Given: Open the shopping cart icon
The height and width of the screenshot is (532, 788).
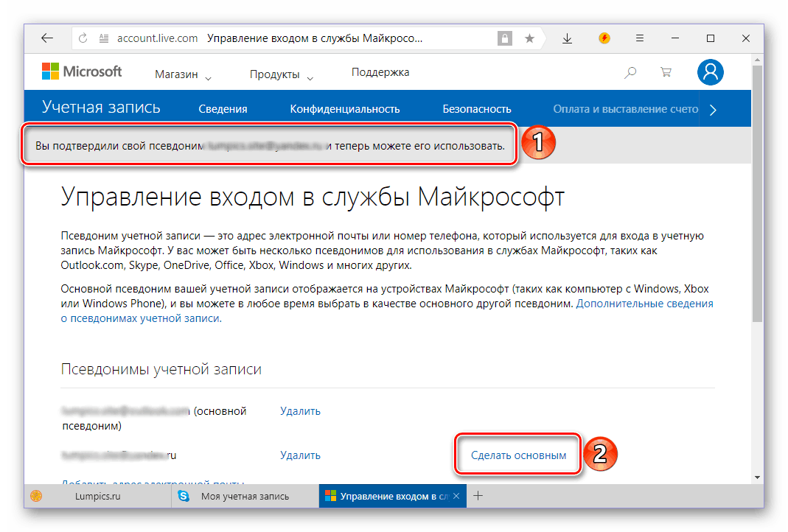Looking at the screenshot, I should pos(666,72).
